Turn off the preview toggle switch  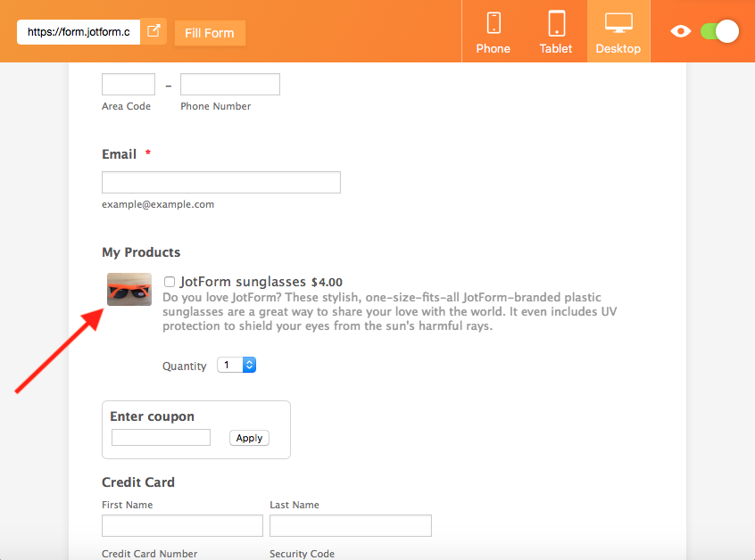(x=719, y=32)
